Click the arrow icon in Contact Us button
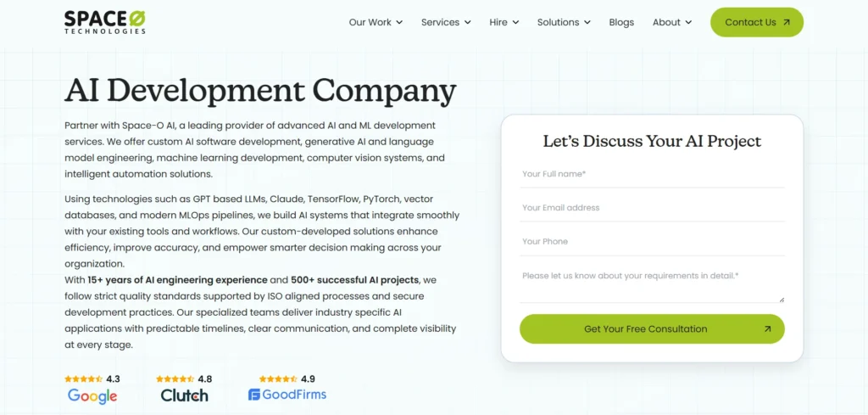Viewport: 868px width, 415px height. [787, 23]
